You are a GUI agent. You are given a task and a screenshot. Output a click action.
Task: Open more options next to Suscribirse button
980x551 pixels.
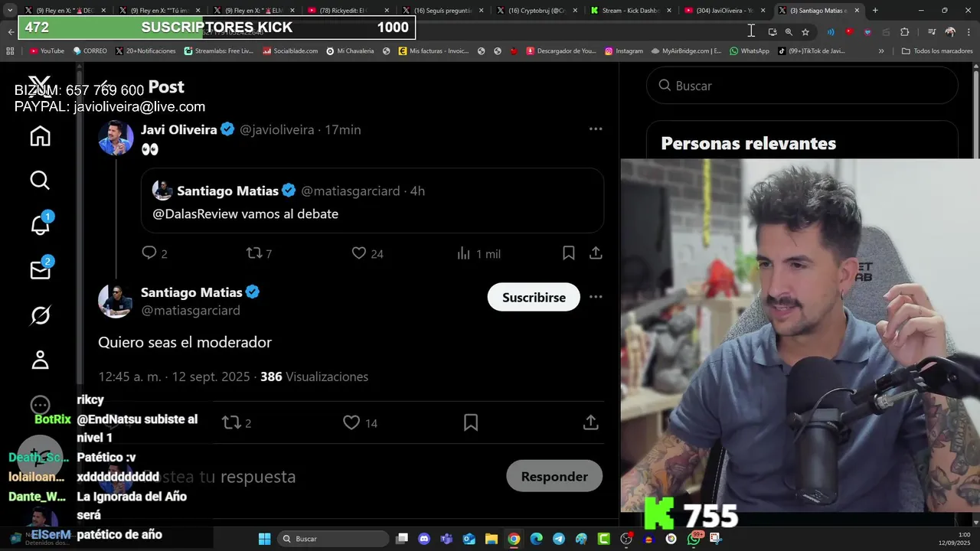[596, 297]
